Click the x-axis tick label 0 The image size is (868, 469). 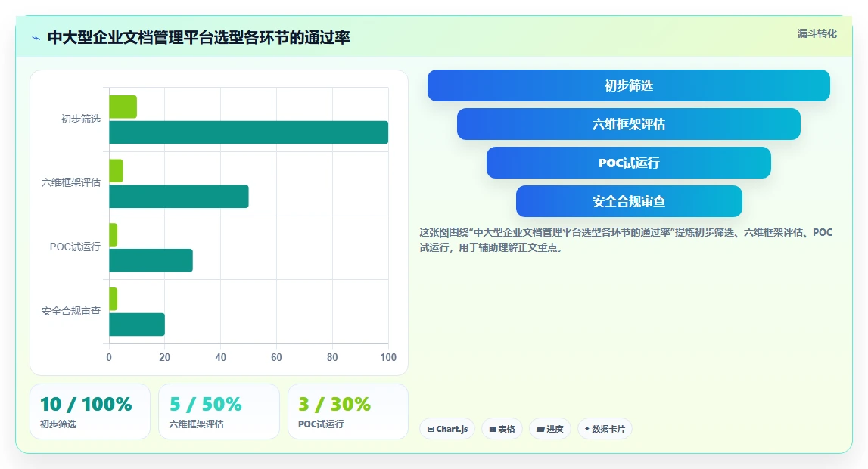coord(109,357)
